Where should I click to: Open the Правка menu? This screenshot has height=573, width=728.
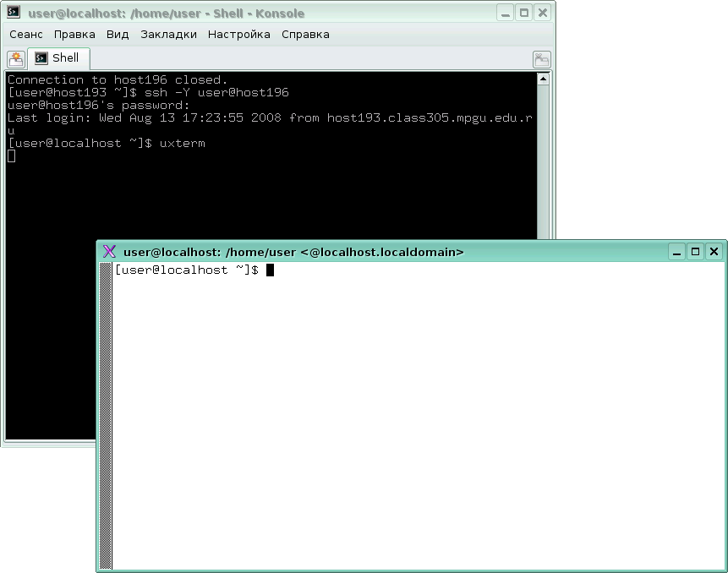click(x=74, y=35)
